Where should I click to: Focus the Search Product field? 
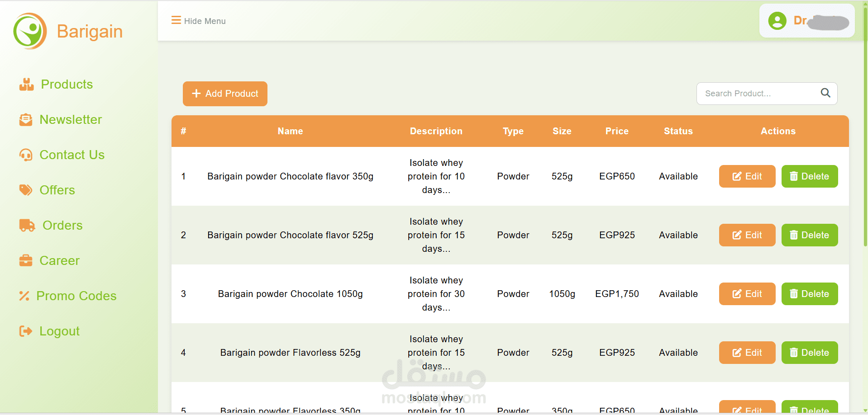(767, 94)
